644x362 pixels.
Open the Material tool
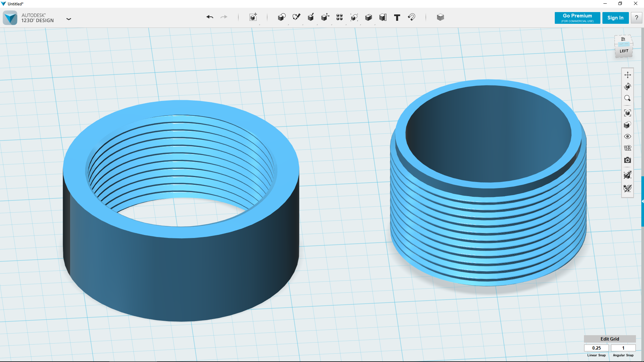point(440,17)
